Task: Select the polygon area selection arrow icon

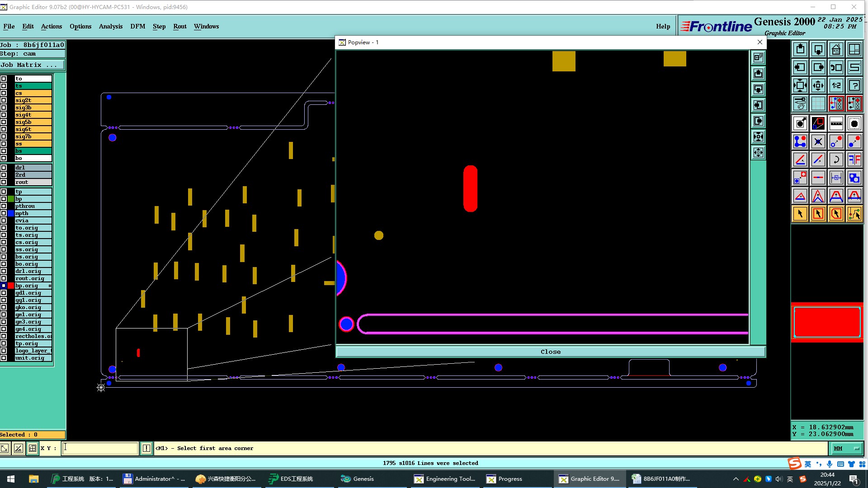Action: 836,214
